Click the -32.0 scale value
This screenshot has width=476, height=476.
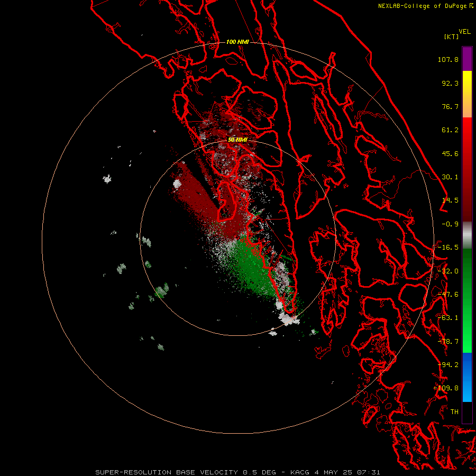coord(448,271)
